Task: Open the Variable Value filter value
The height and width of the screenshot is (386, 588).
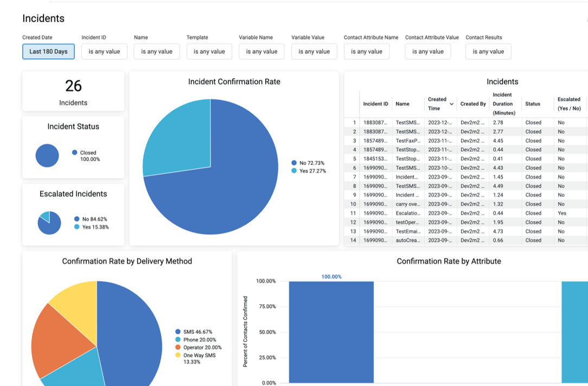Action: pos(314,52)
